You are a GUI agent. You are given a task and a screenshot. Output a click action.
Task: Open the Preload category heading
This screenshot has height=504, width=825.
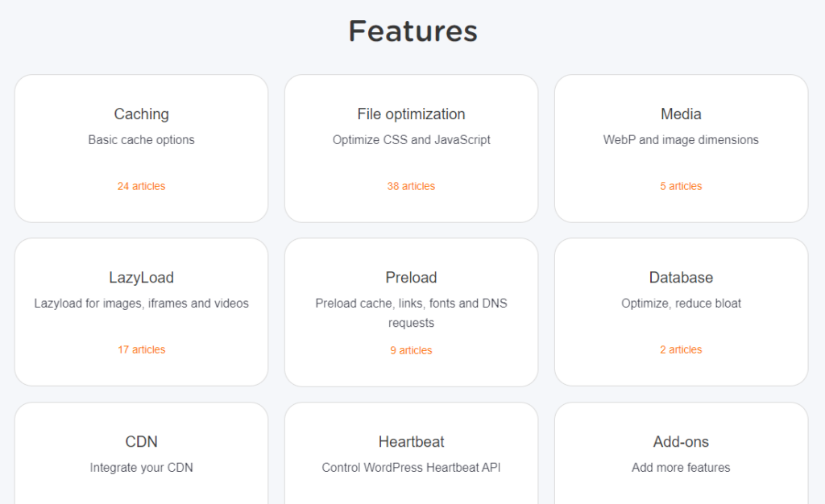pyautogui.click(x=412, y=278)
